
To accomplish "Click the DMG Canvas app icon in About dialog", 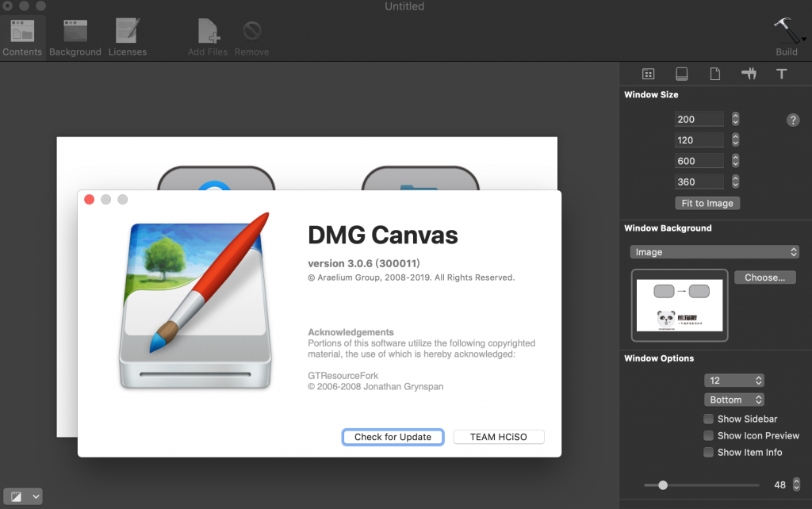I will click(196, 301).
